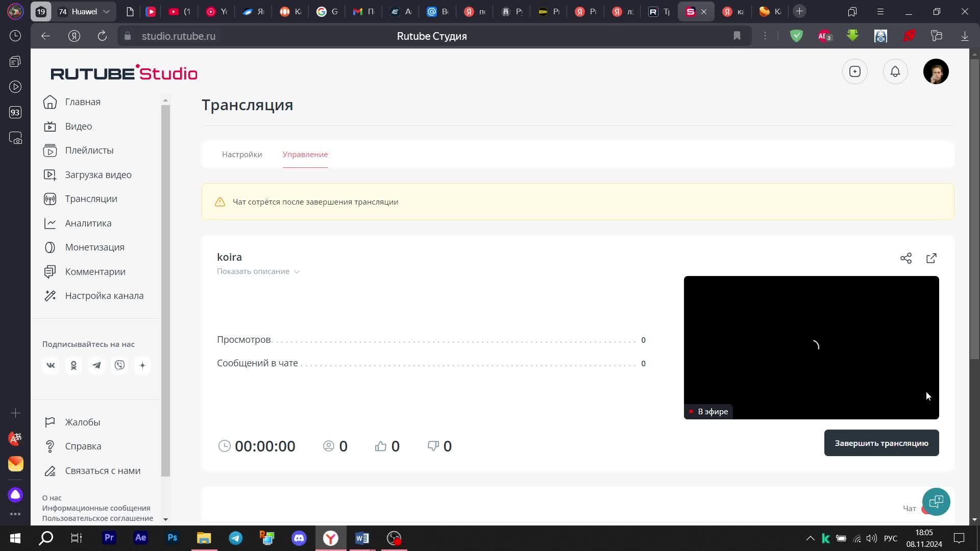Open Монетизация in the sidebar
980x551 pixels.
coord(94,247)
